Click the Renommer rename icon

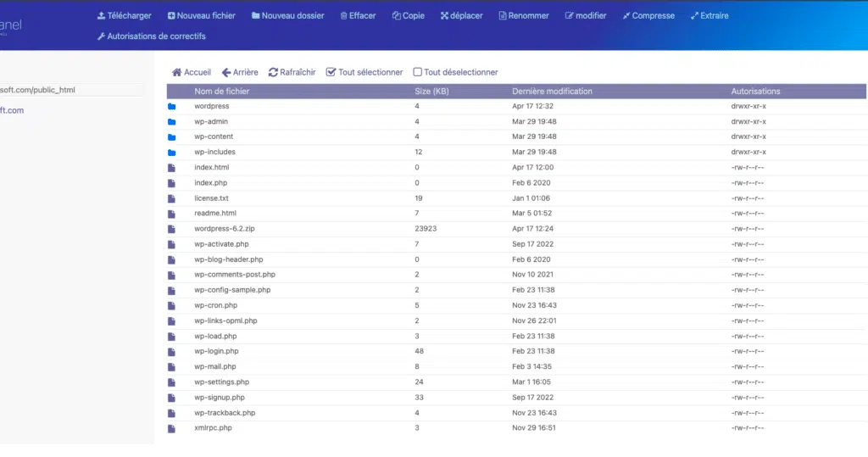tap(503, 15)
